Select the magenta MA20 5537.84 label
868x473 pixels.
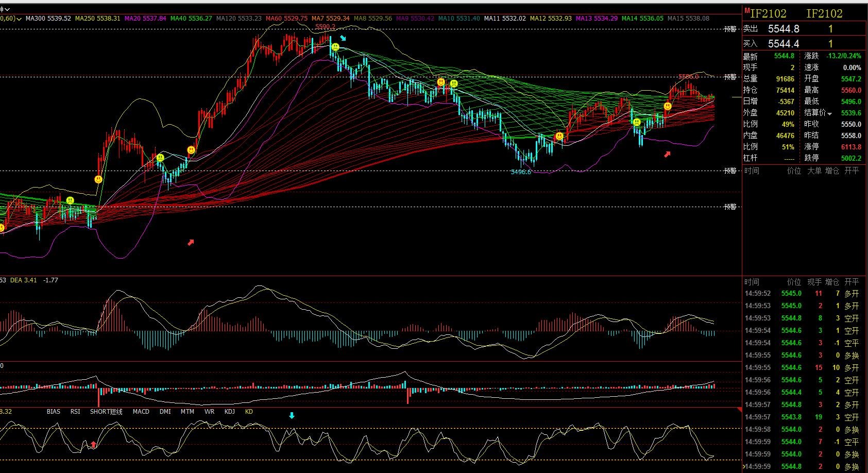click(146, 19)
